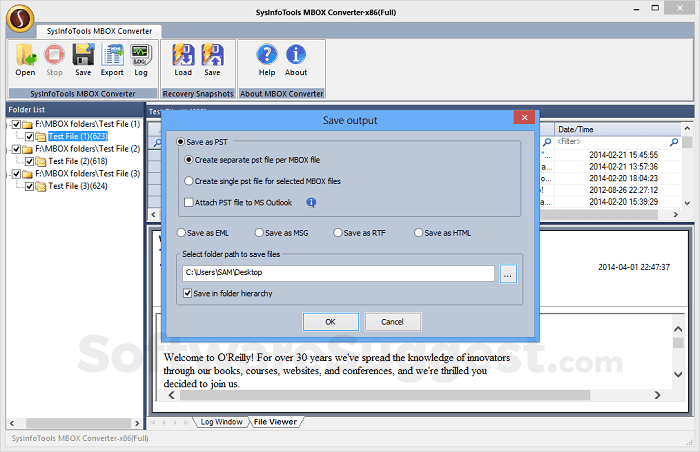Screen dimensions: 700x452
Task: Uncheck F:\MBOX folders\Test File (3) checkbox
Action: (17, 174)
